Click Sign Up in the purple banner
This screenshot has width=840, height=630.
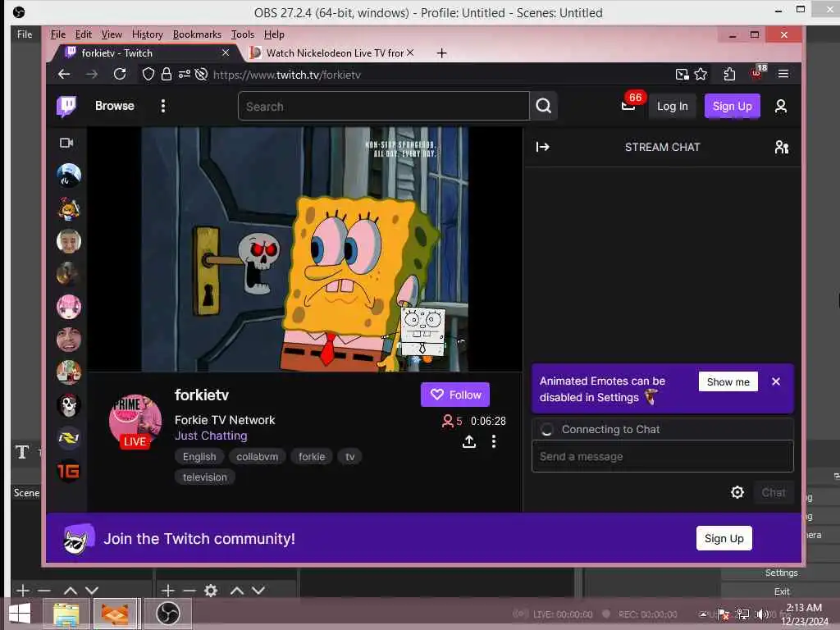click(724, 538)
